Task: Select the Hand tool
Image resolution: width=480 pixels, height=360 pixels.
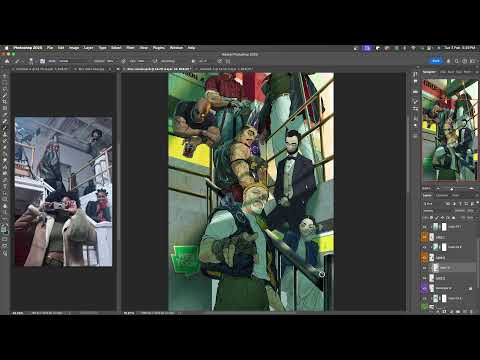Action: pos(5,205)
